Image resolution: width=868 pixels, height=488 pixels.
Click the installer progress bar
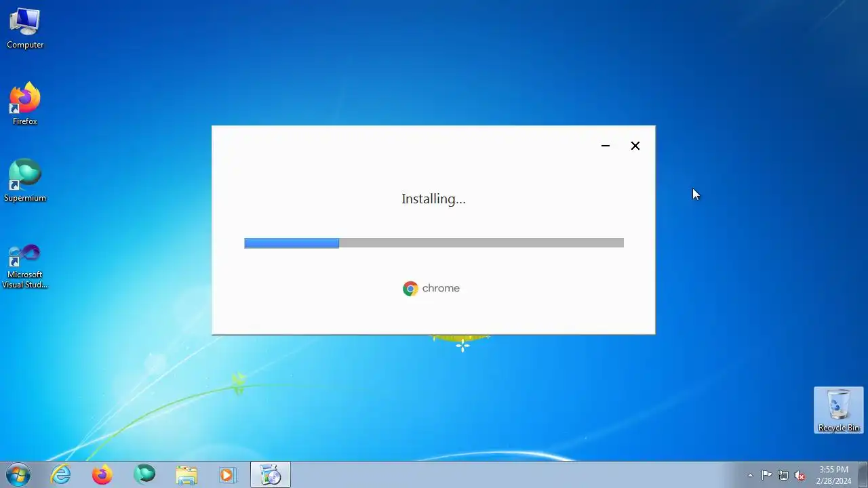point(434,243)
